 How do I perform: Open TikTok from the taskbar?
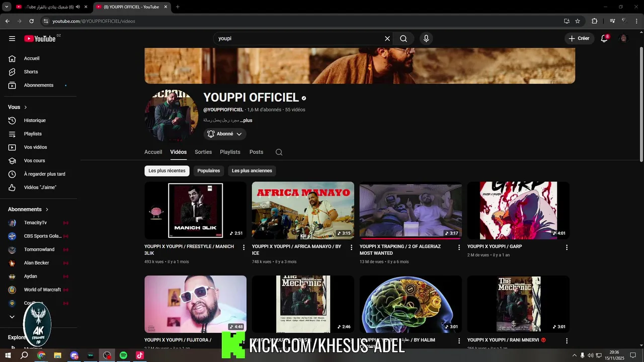(140, 355)
